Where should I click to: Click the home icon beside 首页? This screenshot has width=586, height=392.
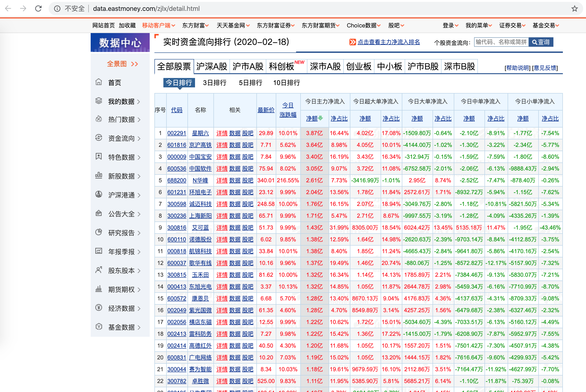[99, 82]
